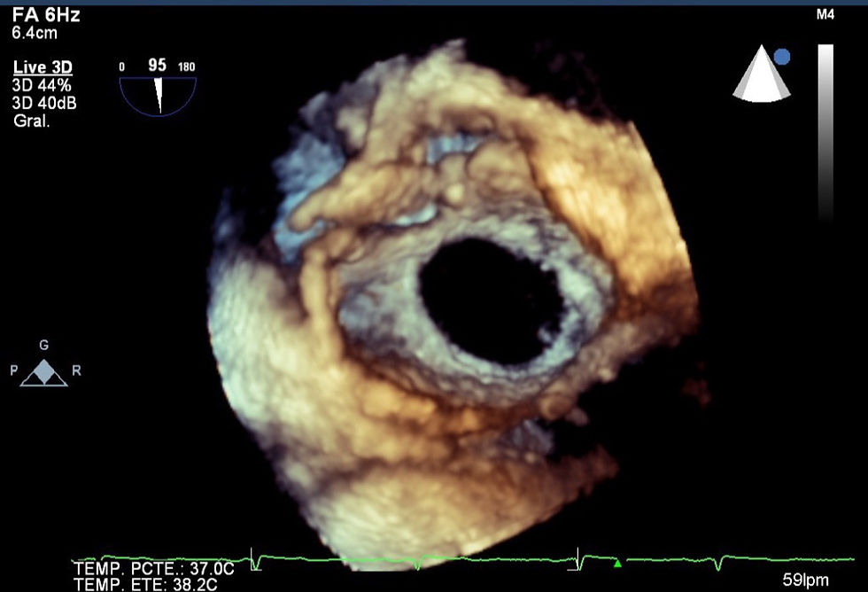Click the multiplane angle dial indicator
The width and height of the screenshot is (868, 592).
159,95
